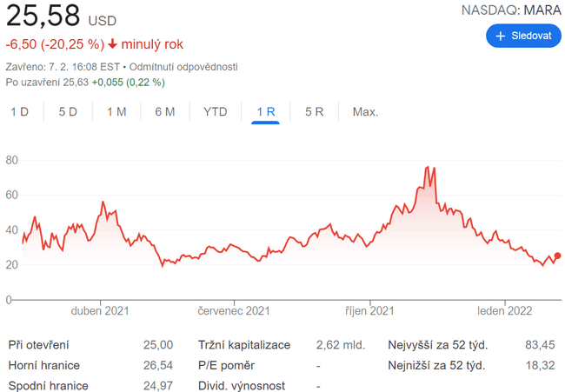Viewport: 565px width, 392px height.
Task: Click the duben 2021 axis label
Action: coord(102,311)
